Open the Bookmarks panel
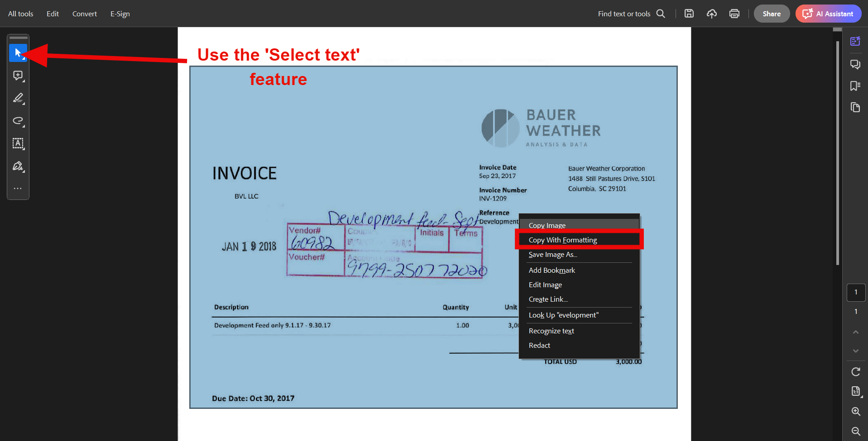 point(855,86)
